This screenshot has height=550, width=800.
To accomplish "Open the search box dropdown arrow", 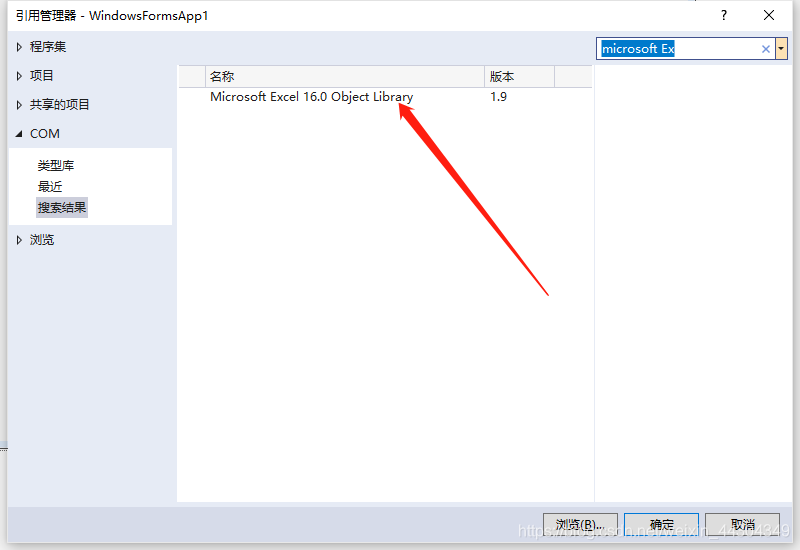I will (x=781, y=49).
